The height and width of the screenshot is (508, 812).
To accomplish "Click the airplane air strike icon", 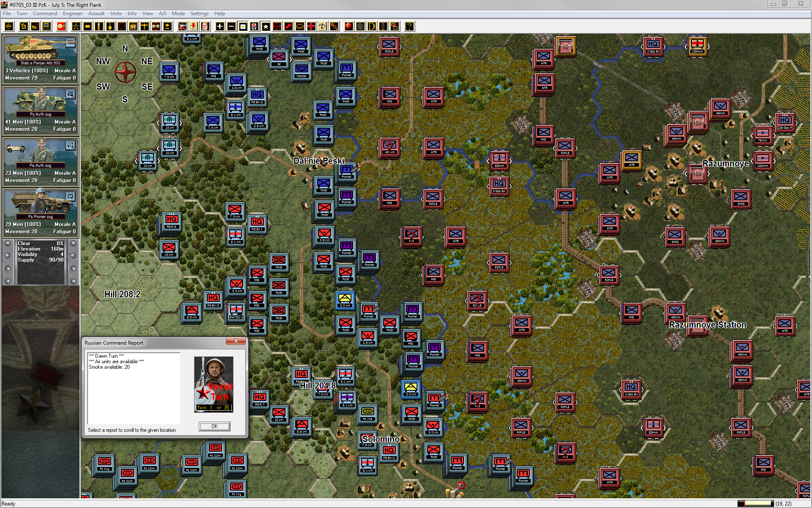I will coord(145,26).
